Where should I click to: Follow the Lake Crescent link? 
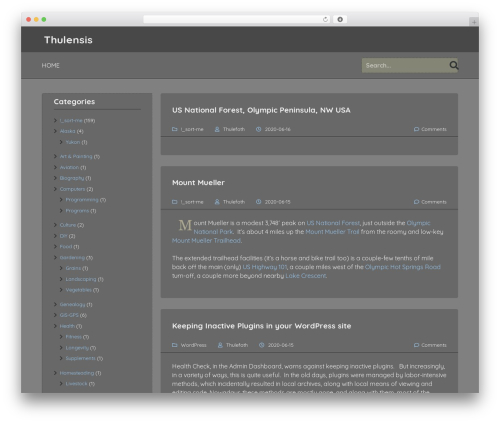coord(305,276)
